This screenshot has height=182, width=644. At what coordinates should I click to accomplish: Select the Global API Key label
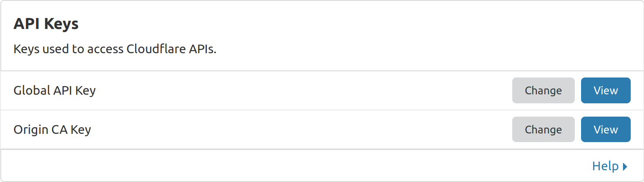54,90
